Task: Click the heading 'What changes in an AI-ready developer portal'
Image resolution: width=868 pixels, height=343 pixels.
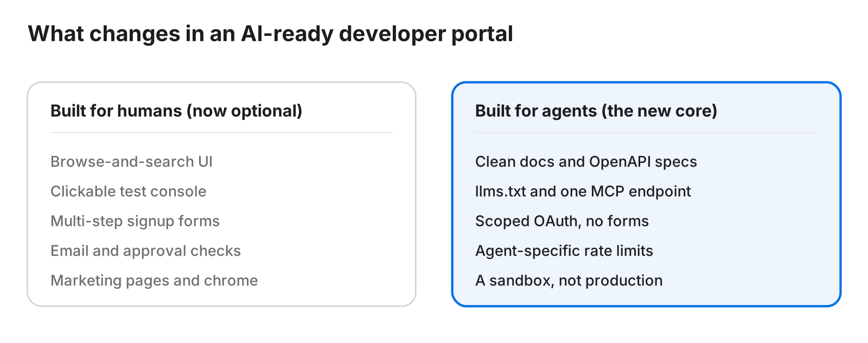Action: pyautogui.click(x=270, y=34)
